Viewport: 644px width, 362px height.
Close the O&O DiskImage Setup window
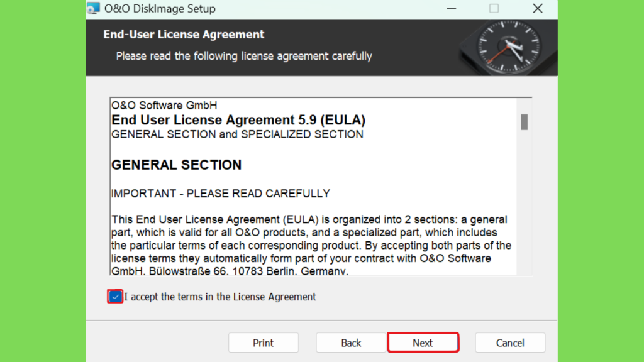pyautogui.click(x=538, y=9)
